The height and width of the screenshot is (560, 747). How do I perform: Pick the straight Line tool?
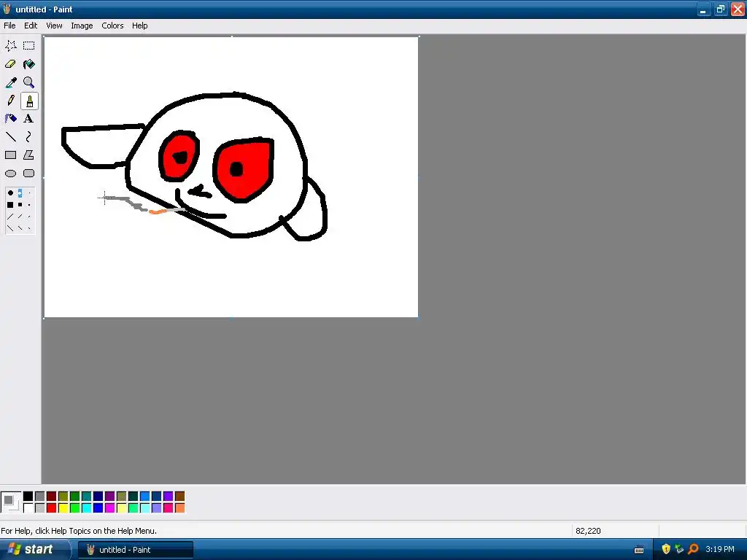pyautogui.click(x=10, y=137)
